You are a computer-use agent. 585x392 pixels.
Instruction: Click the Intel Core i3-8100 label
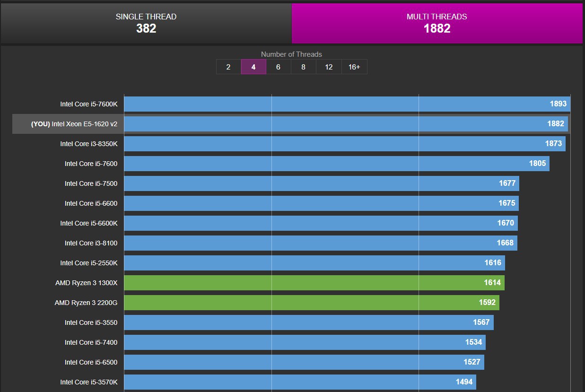click(x=91, y=243)
